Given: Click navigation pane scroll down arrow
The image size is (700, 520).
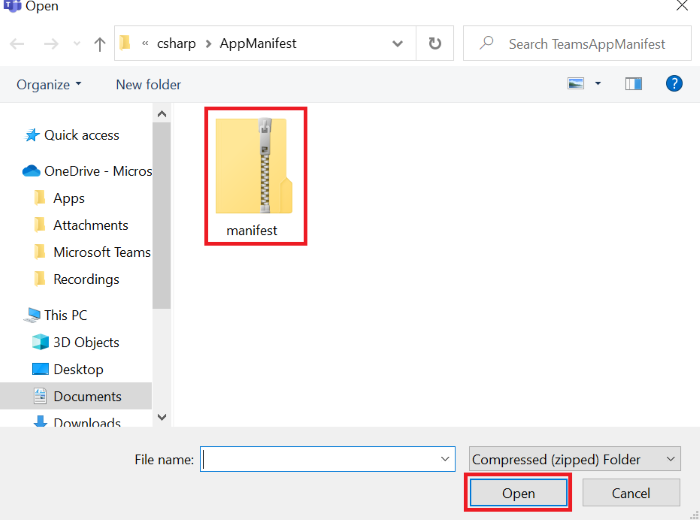Looking at the screenshot, I should tap(162, 417).
